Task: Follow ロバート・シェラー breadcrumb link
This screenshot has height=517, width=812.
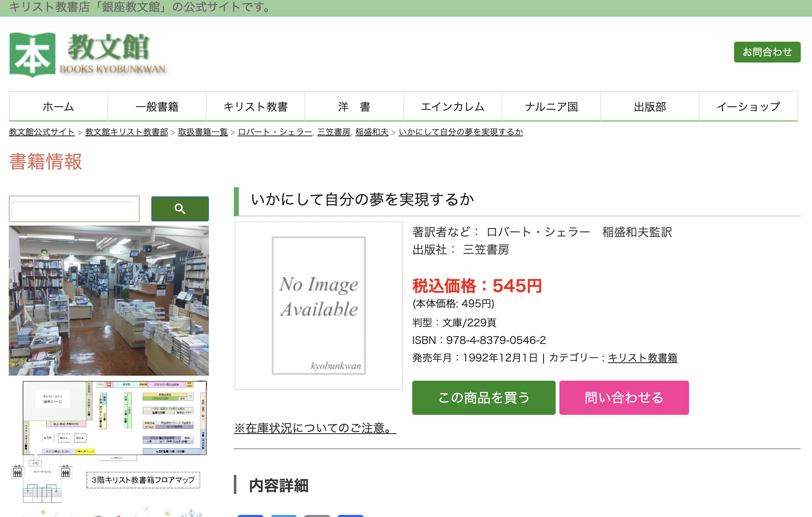Action: tap(275, 132)
